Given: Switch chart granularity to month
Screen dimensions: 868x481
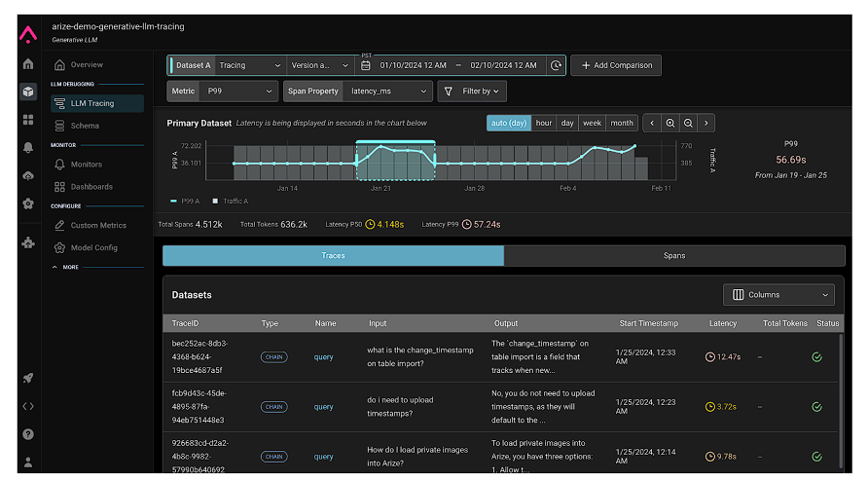Looking at the screenshot, I should 622,123.
